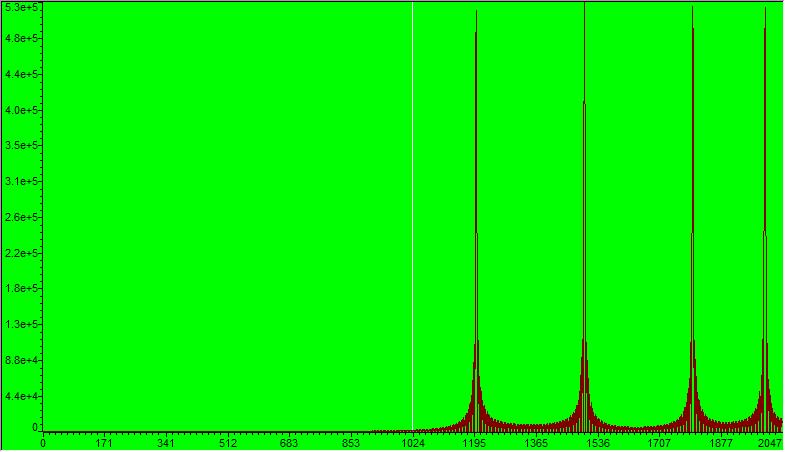
Task: Click the x-axis label 1365
Action: [x=536, y=442]
